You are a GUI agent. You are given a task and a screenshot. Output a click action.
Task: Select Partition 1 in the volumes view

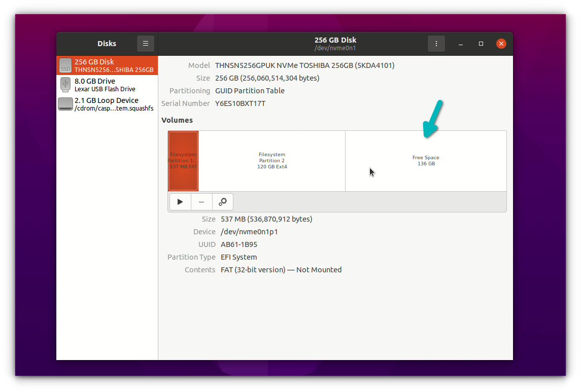pyautogui.click(x=183, y=161)
